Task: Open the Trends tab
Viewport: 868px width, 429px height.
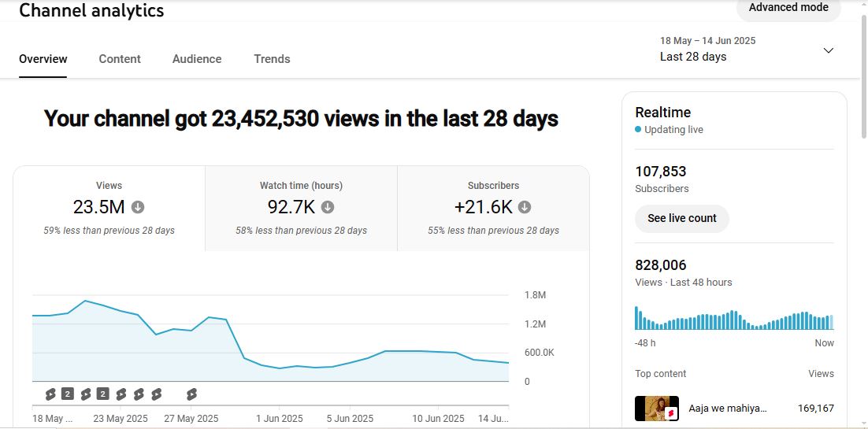Action: (272, 59)
